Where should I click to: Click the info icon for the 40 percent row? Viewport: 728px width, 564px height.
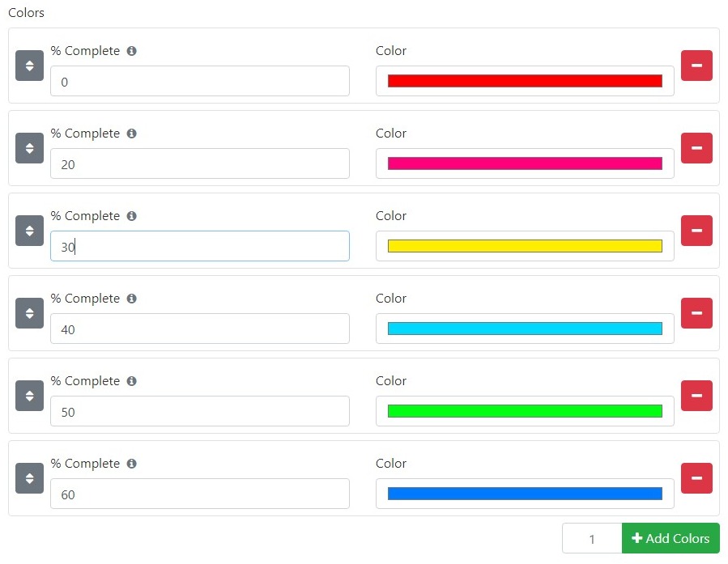click(x=132, y=299)
